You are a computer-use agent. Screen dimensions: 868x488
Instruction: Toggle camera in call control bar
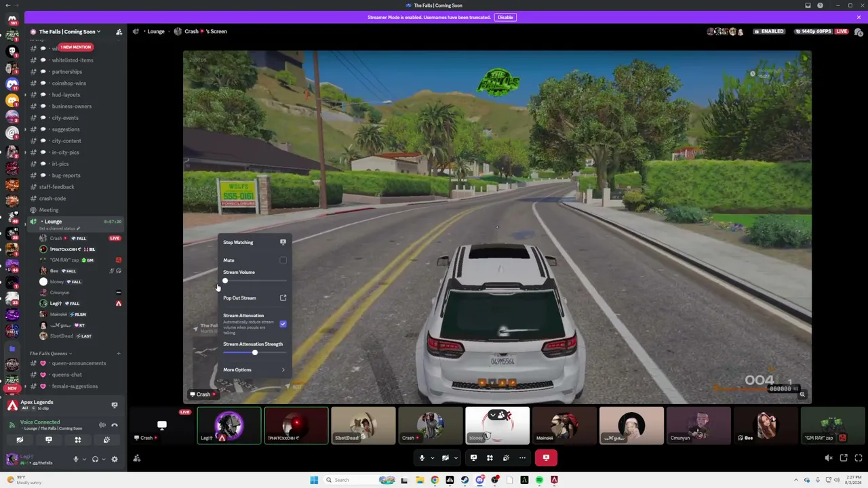(x=446, y=458)
